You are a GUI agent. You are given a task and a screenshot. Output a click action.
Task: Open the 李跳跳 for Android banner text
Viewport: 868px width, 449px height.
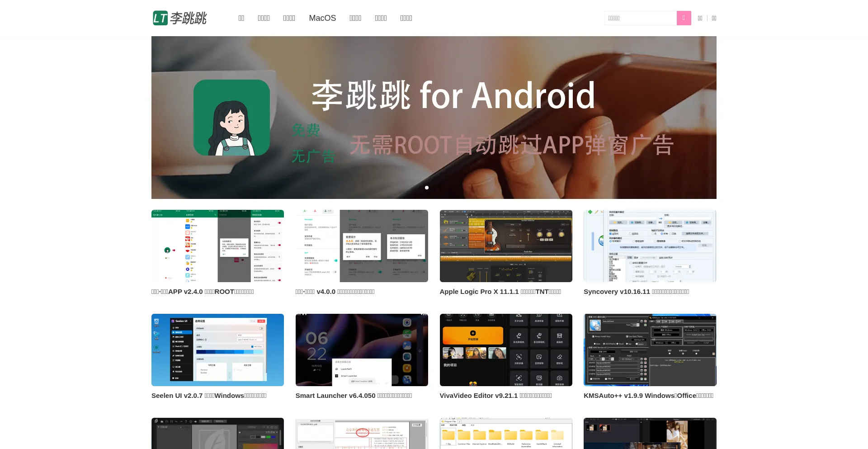point(453,96)
